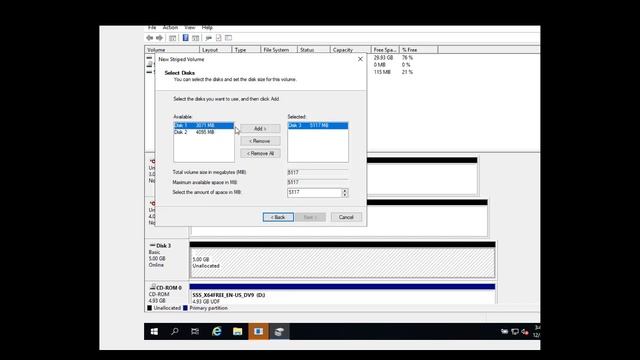Sort by the Status column header
Image resolution: width=640 pixels, height=360 pixels.
pos(313,50)
